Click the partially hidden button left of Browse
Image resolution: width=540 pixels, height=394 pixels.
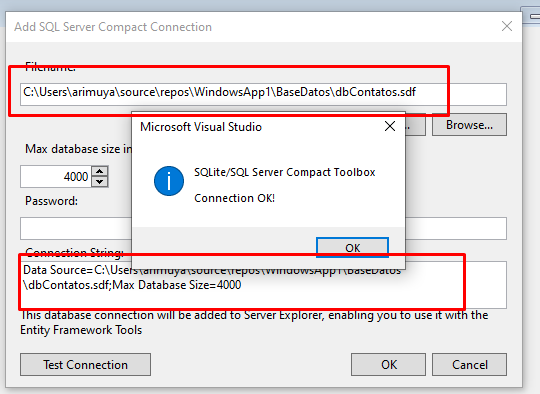click(415, 125)
